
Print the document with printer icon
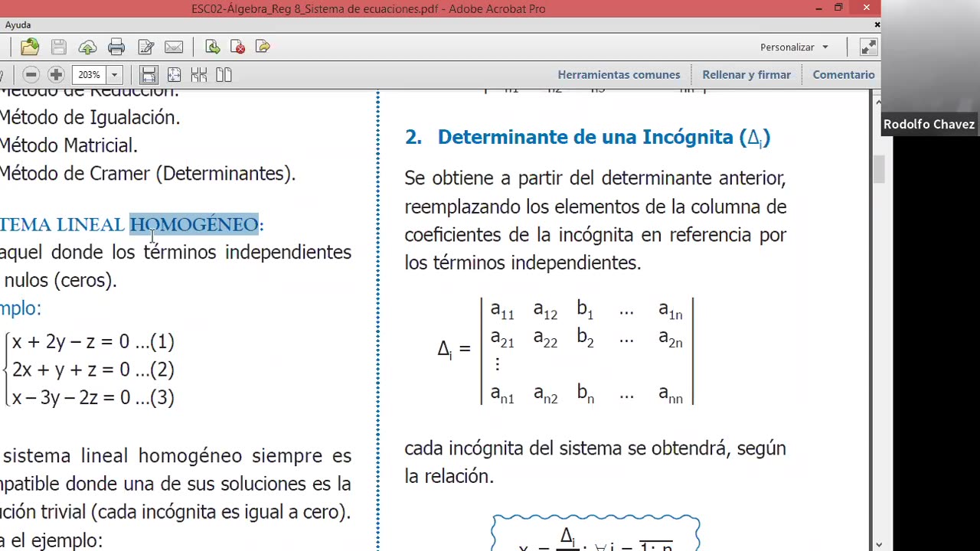pyautogui.click(x=116, y=47)
